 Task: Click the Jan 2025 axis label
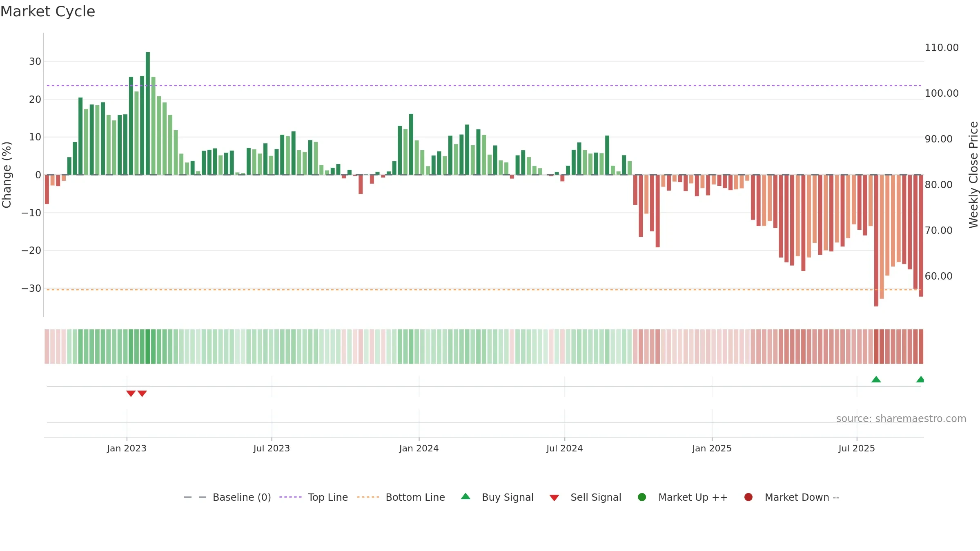[x=712, y=448]
